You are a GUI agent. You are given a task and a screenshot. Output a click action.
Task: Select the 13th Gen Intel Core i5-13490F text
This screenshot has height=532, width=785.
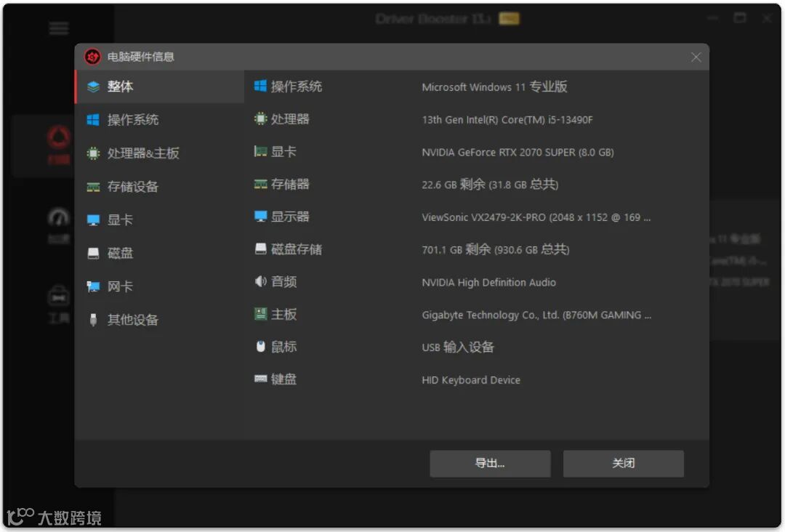[507, 120]
